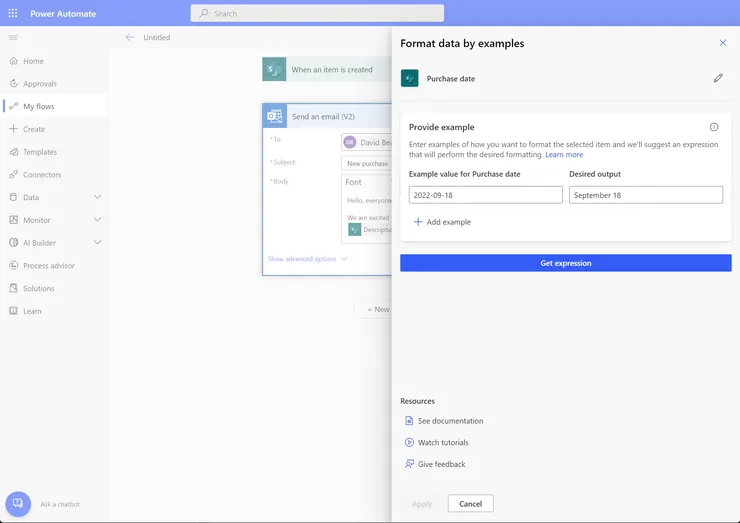Click the Power Automate title
This screenshot has width=740, height=523.
click(63, 14)
